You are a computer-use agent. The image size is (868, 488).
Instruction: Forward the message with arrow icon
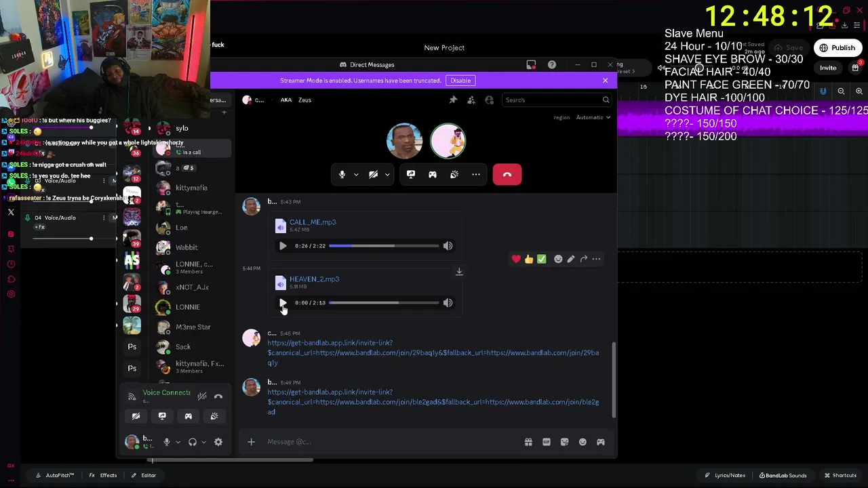click(584, 259)
